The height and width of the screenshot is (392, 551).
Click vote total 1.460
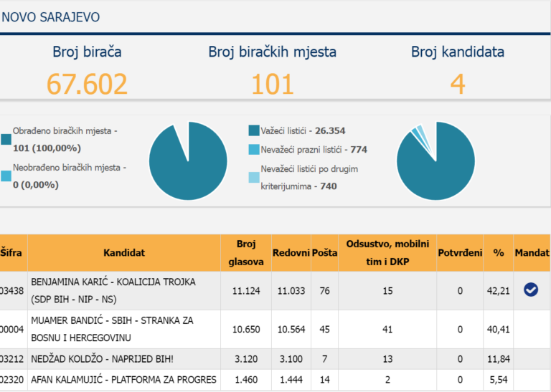click(246, 380)
